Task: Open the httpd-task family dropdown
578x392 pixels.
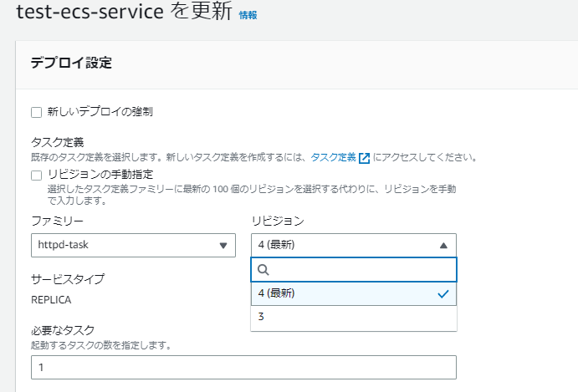Action: [x=134, y=245]
